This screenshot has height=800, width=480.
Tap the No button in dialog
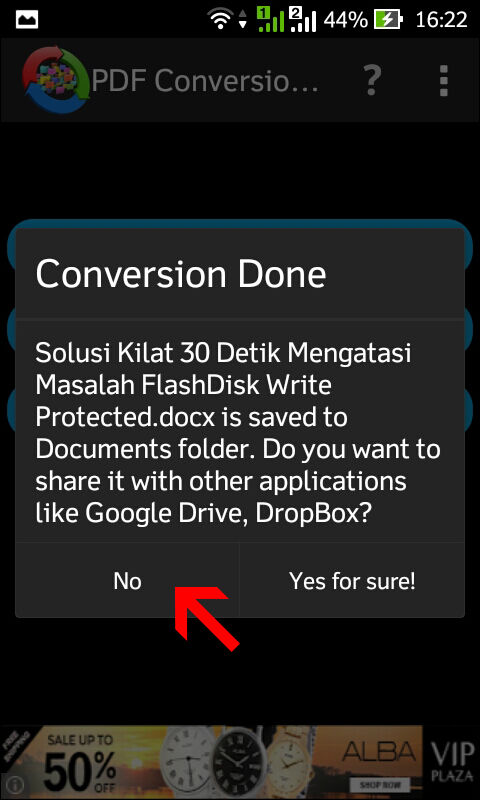coord(127,581)
